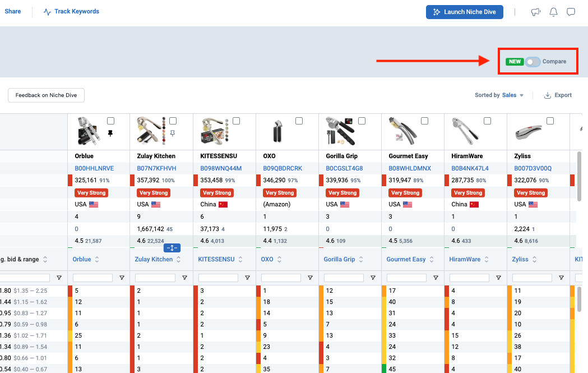Check the Gourmet Easy product checkbox
The height and width of the screenshot is (373, 588).
point(424,121)
